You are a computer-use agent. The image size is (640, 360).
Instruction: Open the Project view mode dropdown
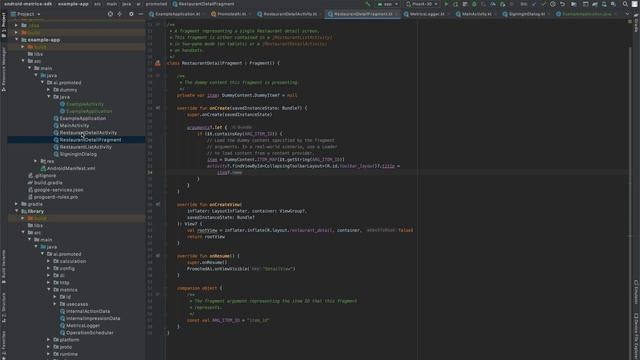tap(26, 14)
